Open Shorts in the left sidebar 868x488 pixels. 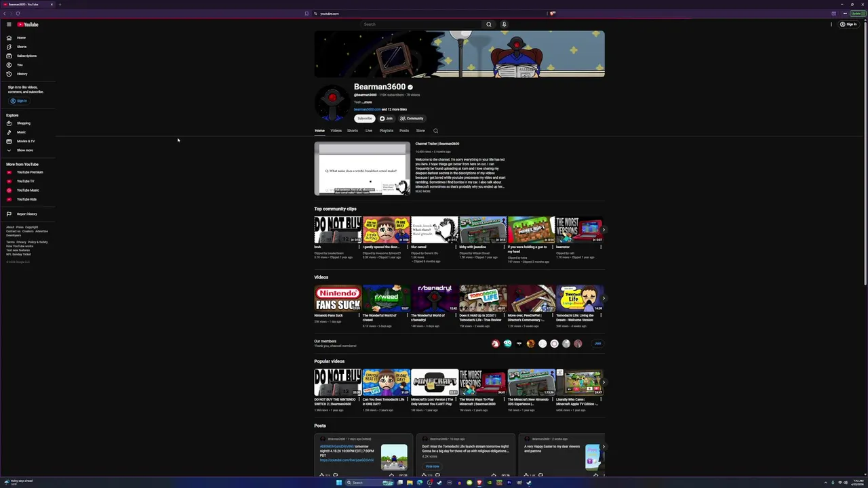click(x=21, y=47)
